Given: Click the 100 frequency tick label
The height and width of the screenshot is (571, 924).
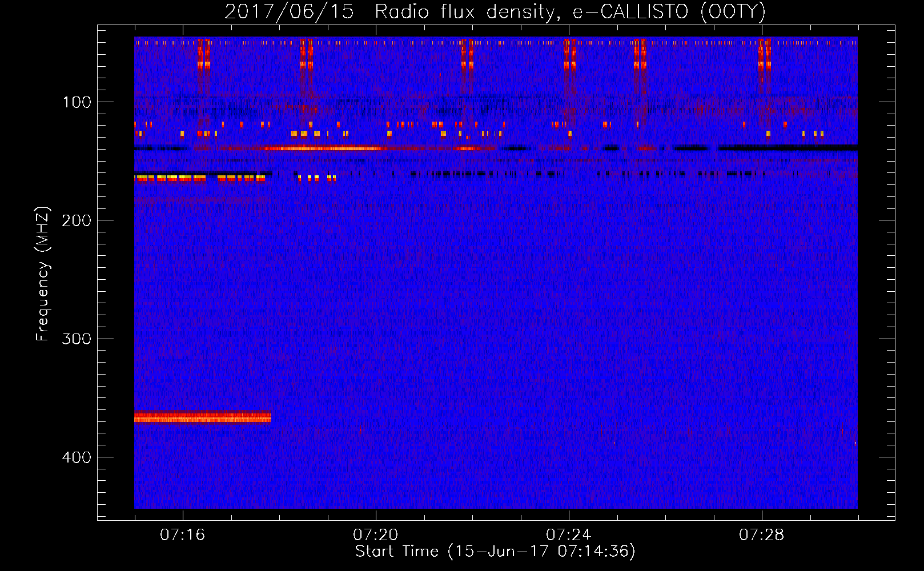Looking at the screenshot, I should coord(77,102).
